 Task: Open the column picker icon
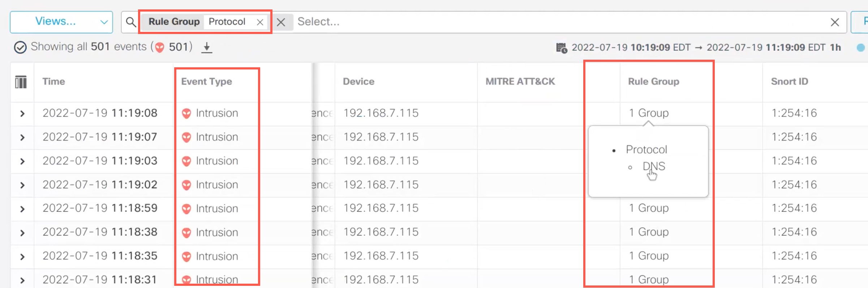[21, 82]
